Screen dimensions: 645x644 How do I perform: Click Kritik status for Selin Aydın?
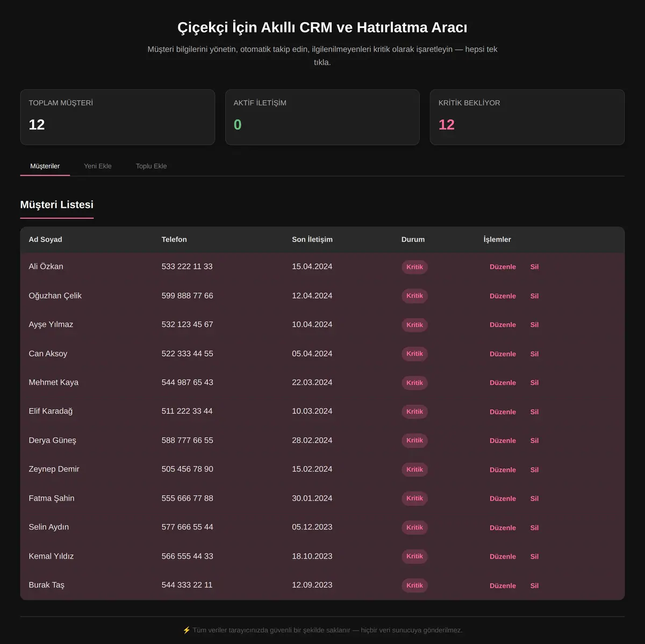414,528
